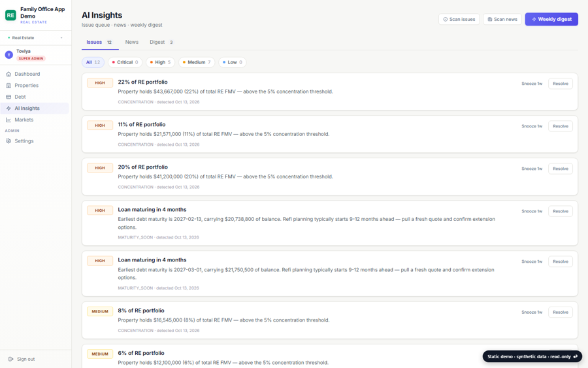The image size is (588, 368).
Task: Click the '6% of RE portfolio' title
Action: [x=141, y=353]
